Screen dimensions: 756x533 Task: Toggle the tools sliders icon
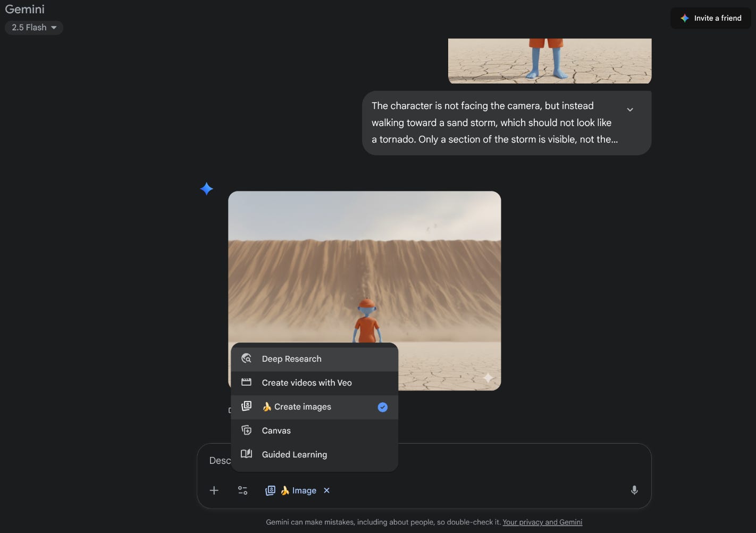(x=242, y=490)
